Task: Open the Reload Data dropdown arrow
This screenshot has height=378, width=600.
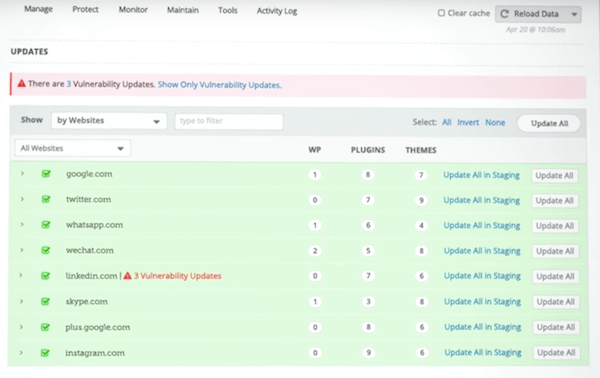Action: click(x=574, y=15)
